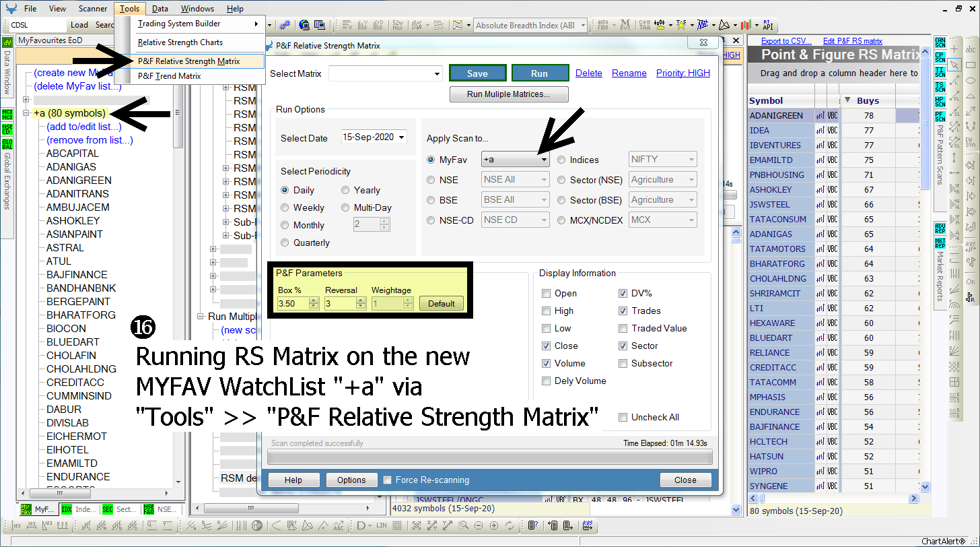Collapse the +a (80 symbols) list

26,112
